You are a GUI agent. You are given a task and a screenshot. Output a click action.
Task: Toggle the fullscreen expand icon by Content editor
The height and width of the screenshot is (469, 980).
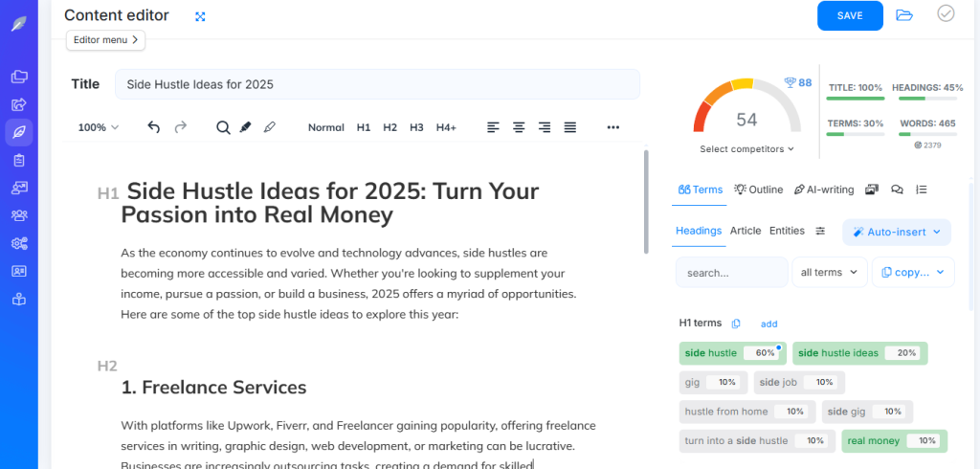[200, 16]
